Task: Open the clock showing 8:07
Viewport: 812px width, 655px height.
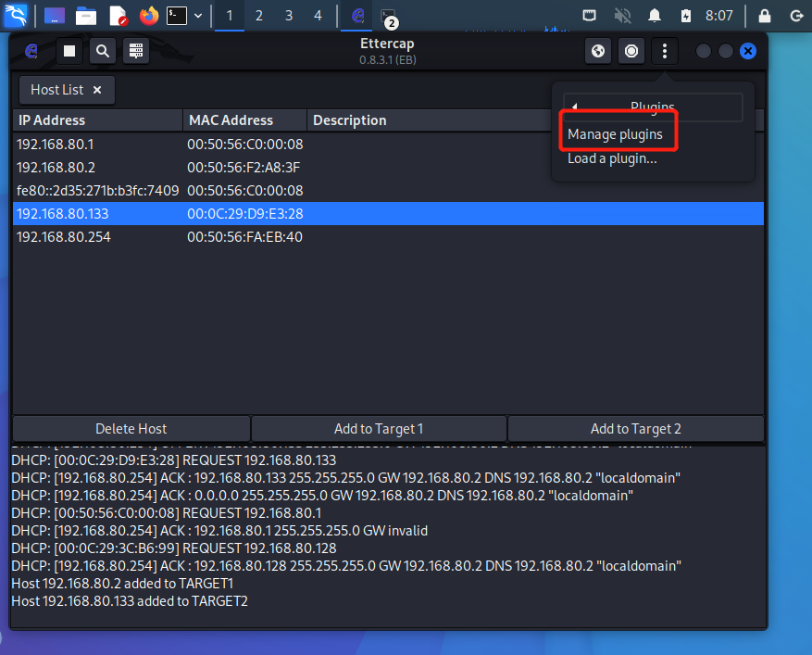Action: coord(718,16)
